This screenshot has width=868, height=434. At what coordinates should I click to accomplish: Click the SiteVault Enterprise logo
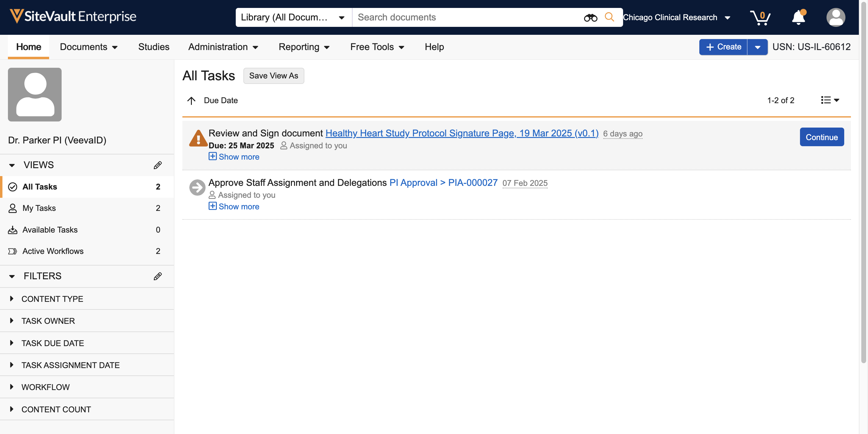(73, 16)
